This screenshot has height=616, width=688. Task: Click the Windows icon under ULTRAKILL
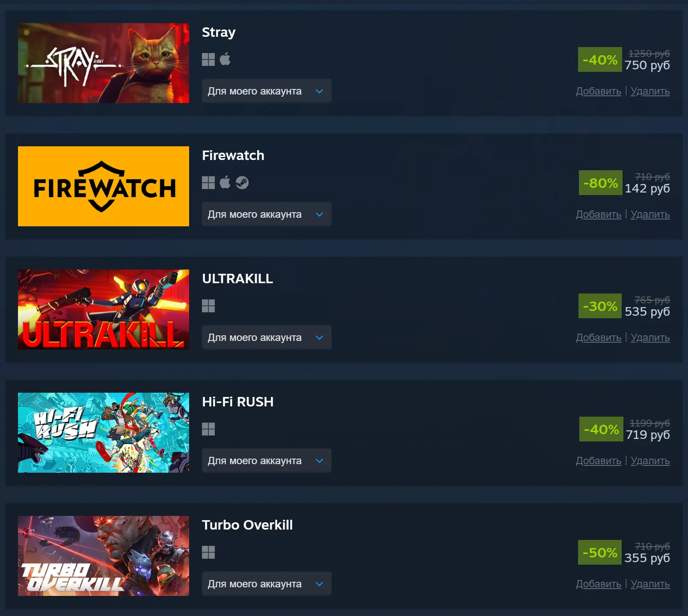(x=208, y=306)
